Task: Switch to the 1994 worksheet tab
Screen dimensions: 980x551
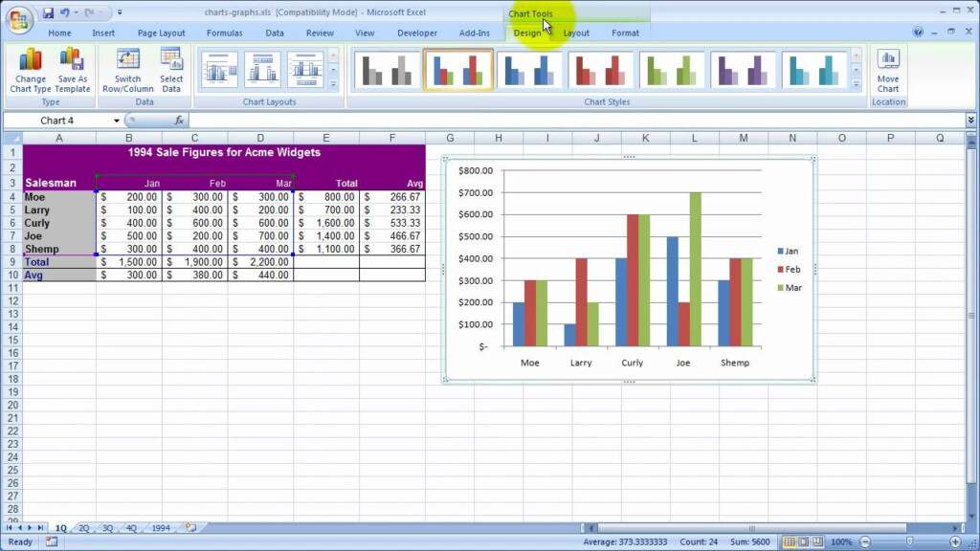Action: click(161, 528)
